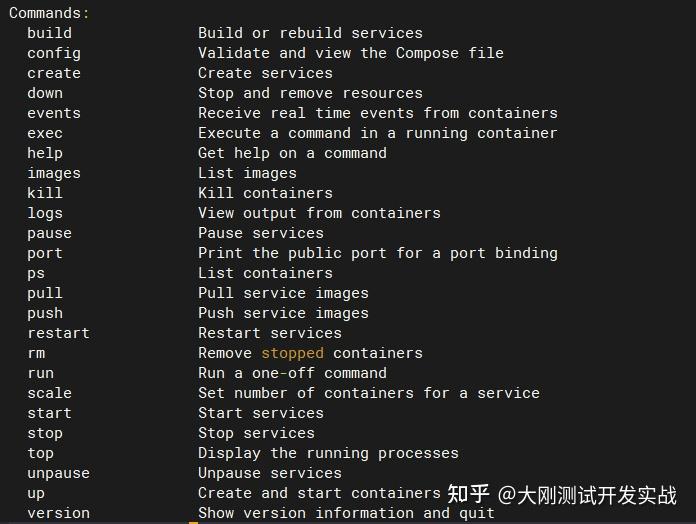Click the highlighted orange word "stopped"

pos(292,353)
